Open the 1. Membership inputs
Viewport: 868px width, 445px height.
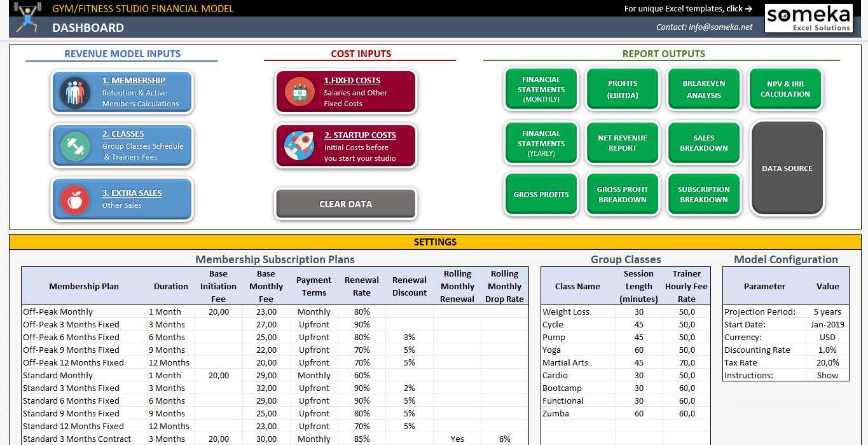click(122, 92)
